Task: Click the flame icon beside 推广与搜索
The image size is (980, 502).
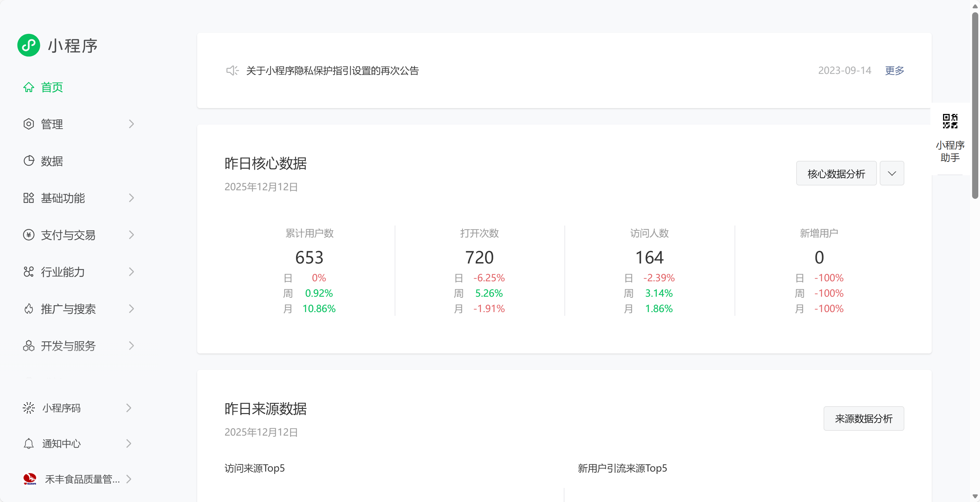Action: click(28, 309)
